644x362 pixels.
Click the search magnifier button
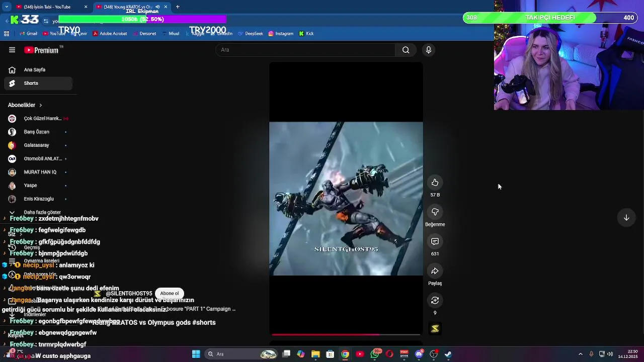click(x=406, y=50)
